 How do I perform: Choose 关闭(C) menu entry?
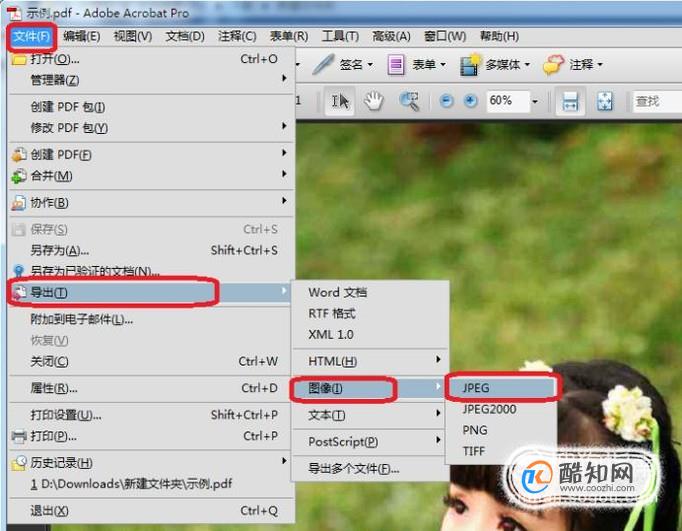click(x=150, y=361)
